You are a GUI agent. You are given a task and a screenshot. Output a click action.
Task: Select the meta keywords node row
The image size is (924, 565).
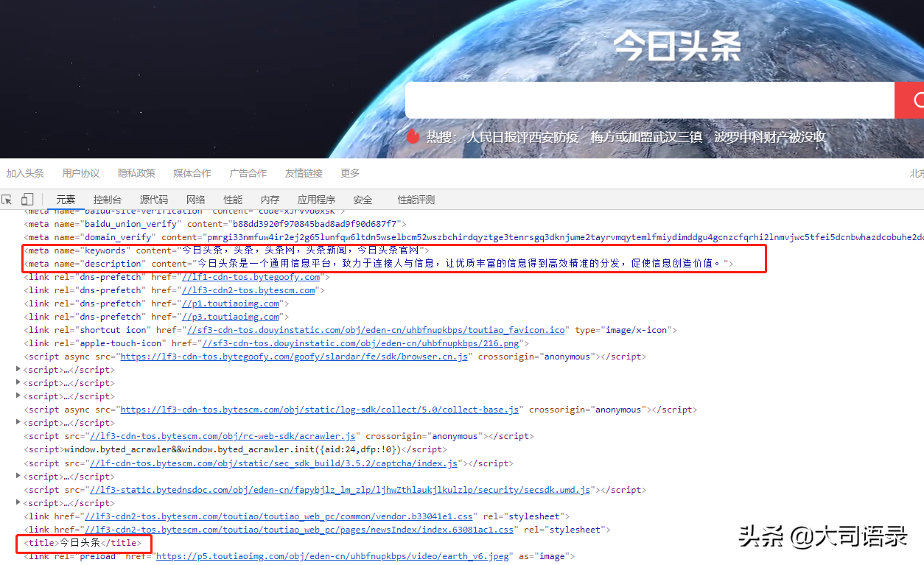pyautogui.click(x=226, y=250)
